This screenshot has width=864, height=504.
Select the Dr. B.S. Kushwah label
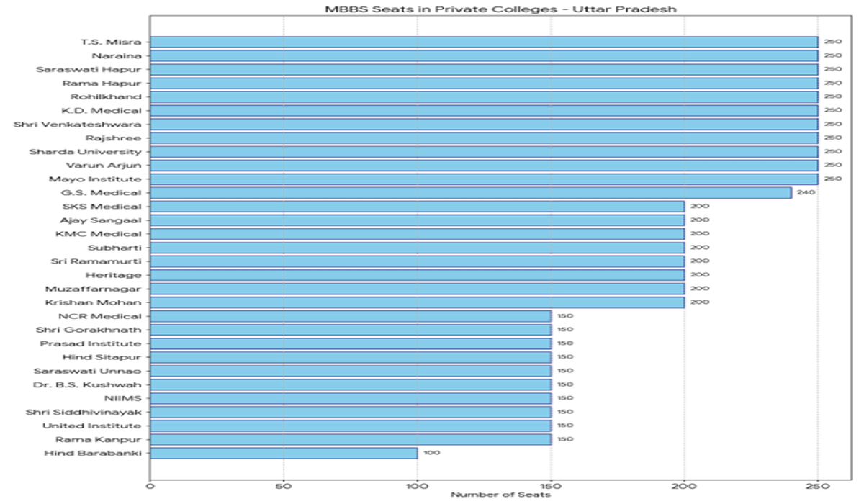[x=88, y=384]
